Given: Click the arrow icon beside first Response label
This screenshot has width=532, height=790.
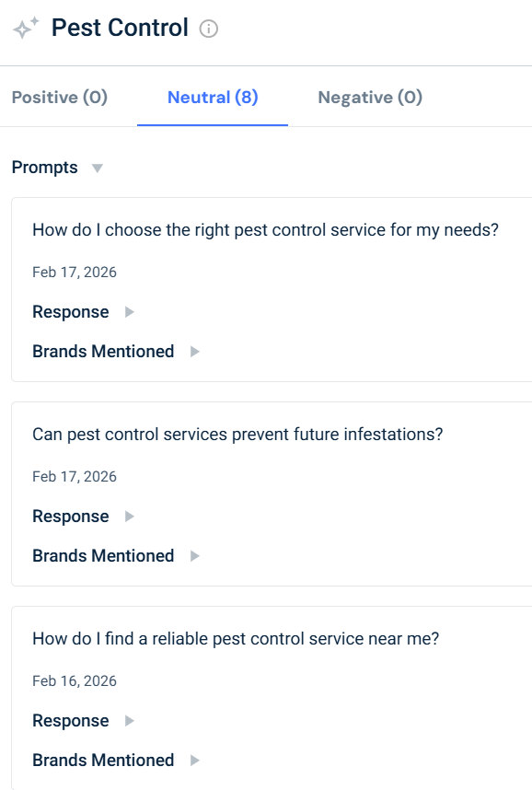Looking at the screenshot, I should pos(128,311).
